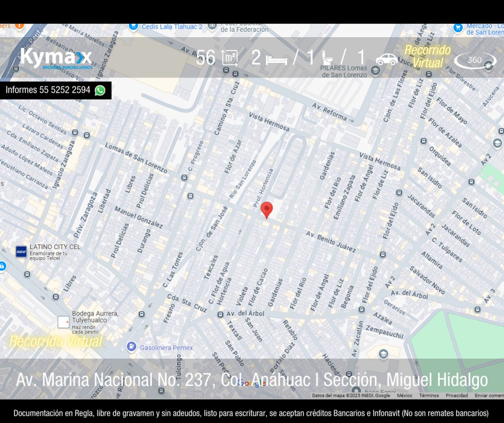Click the Orquídea street label
Viewport: 504px width, 423px height.
point(440,156)
